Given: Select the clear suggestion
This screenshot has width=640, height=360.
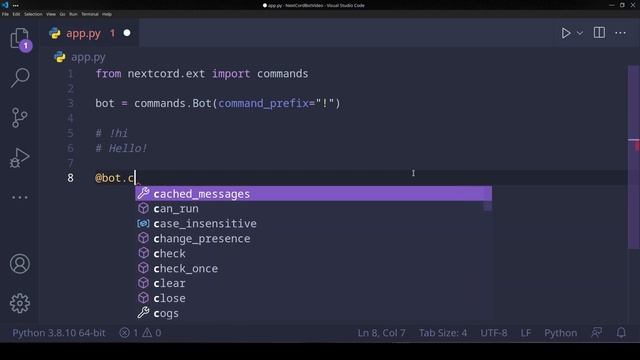Looking at the screenshot, I should click(x=313, y=283).
